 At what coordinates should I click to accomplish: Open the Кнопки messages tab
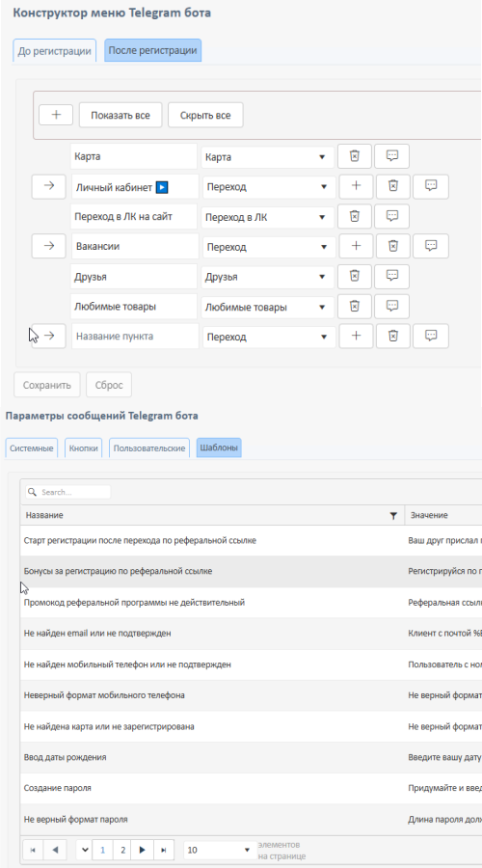(x=84, y=448)
